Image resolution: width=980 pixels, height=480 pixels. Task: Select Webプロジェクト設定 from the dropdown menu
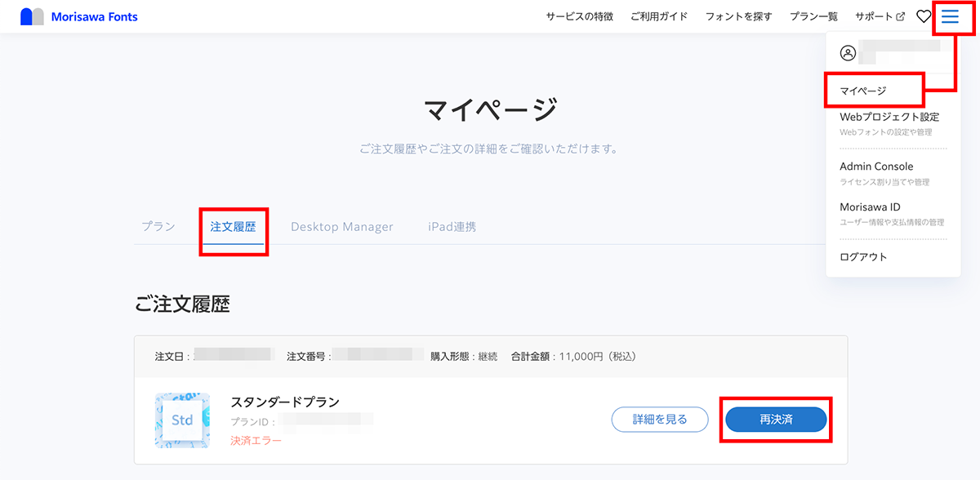(889, 117)
